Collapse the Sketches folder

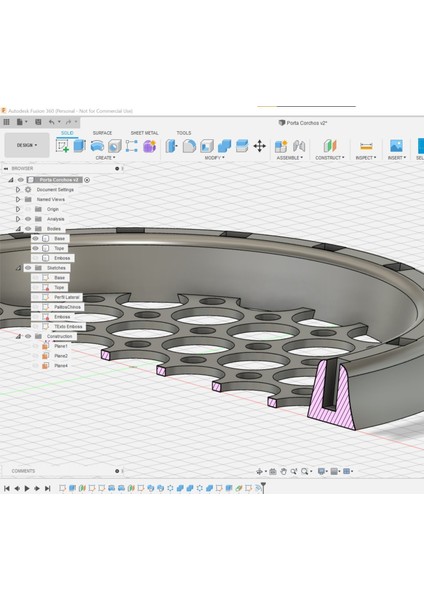point(18,268)
